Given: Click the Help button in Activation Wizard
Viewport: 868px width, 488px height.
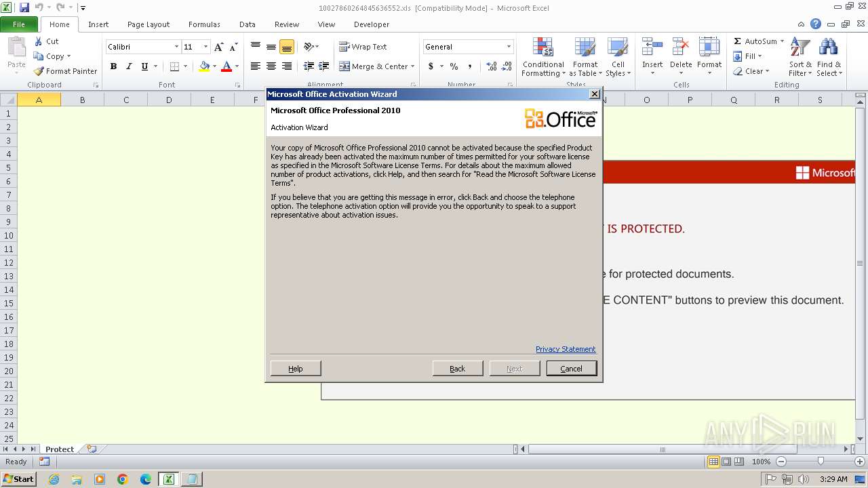Looking at the screenshot, I should point(296,368).
